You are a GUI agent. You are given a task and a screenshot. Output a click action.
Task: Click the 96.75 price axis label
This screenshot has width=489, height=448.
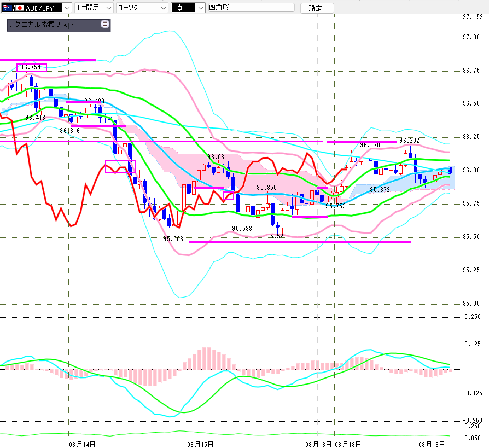(471, 71)
